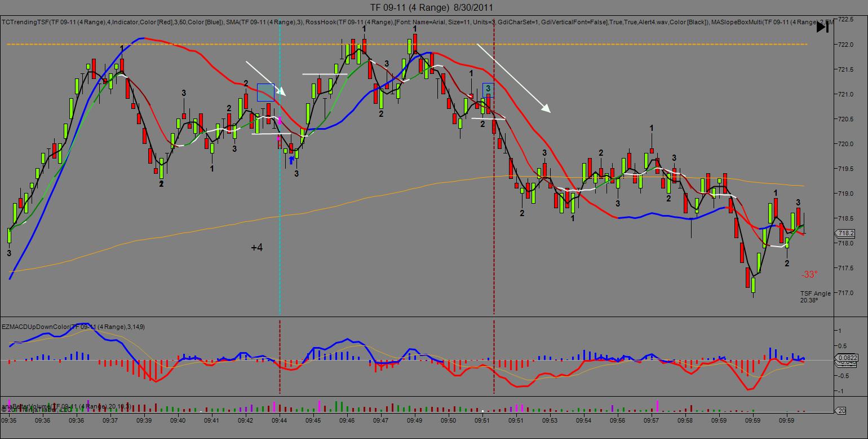Click the 722.5 price axis label
This screenshot has width=868, height=439.
point(847,20)
